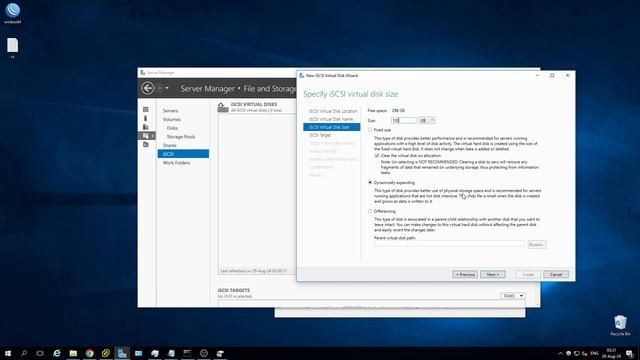This screenshot has width=640, height=360.
Task: Click the Parent virtual disk path field
Action: click(x=449, y=244)
